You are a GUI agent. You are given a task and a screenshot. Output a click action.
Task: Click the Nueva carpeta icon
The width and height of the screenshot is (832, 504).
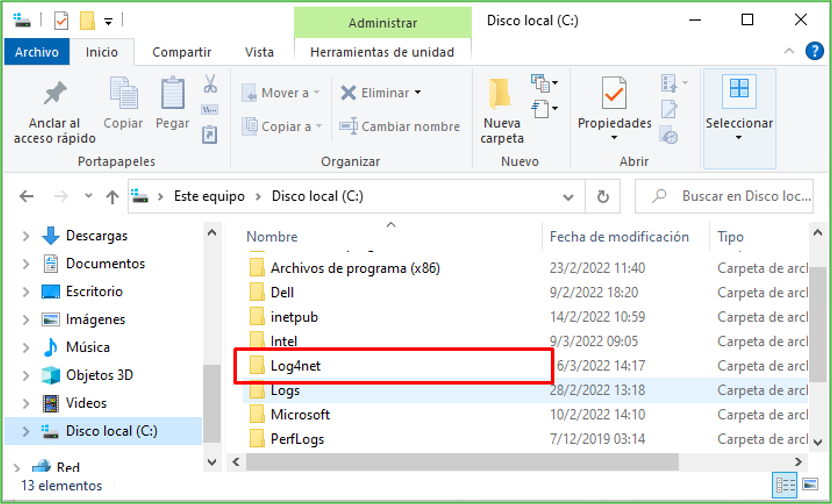point(501,93)
